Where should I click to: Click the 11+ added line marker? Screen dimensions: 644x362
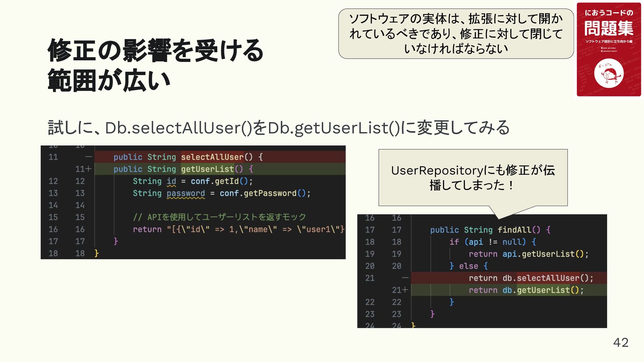click(83, 169)
